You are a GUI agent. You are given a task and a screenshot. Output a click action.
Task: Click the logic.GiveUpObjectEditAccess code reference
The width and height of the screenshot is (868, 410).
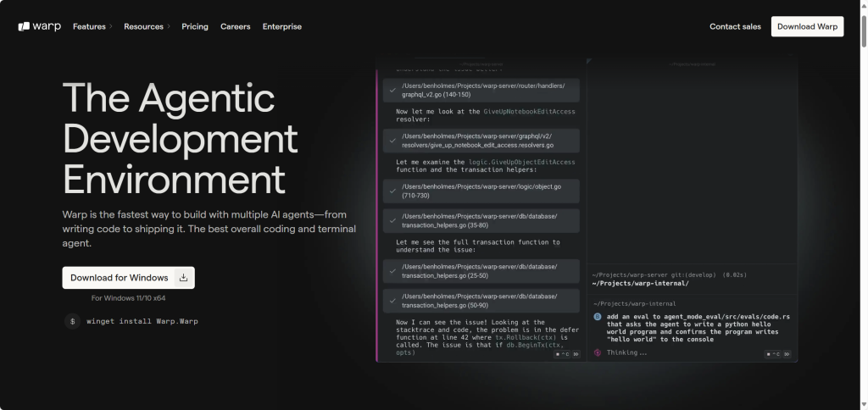[522, 162]
